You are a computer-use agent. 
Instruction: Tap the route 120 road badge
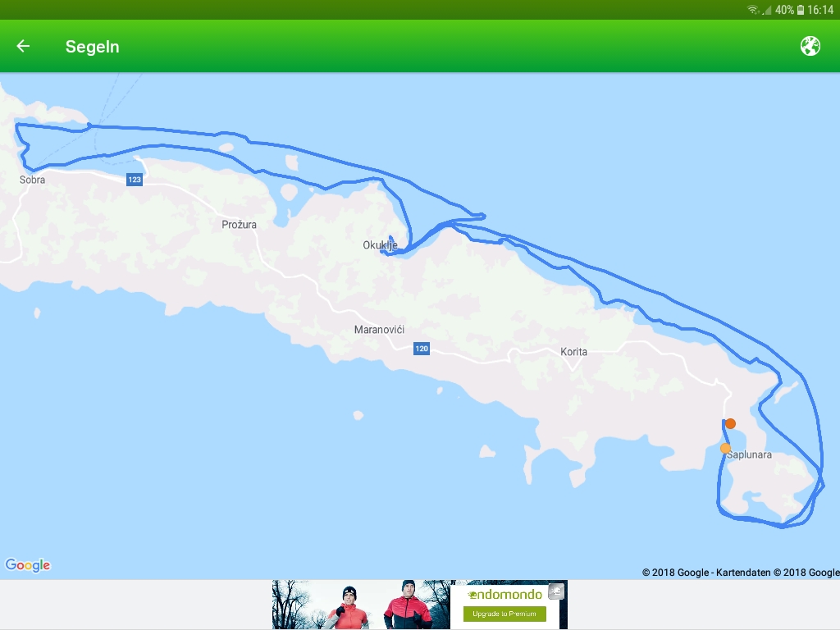tap(422, 349)
